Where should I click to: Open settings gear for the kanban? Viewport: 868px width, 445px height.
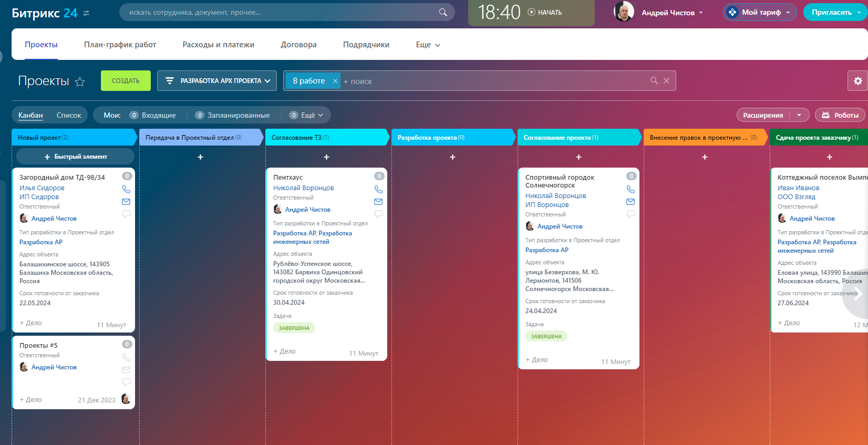(x=857, y=81)
